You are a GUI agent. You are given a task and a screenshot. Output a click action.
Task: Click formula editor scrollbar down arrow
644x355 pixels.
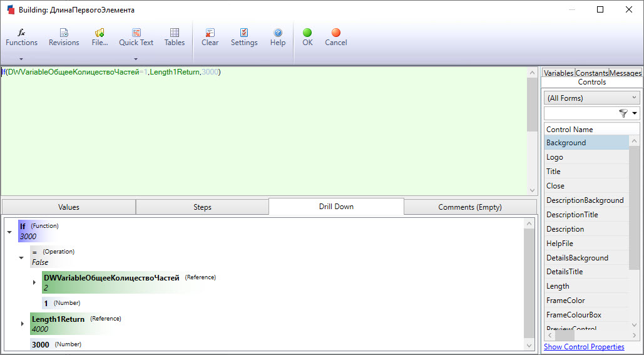(x=532, y=190)
